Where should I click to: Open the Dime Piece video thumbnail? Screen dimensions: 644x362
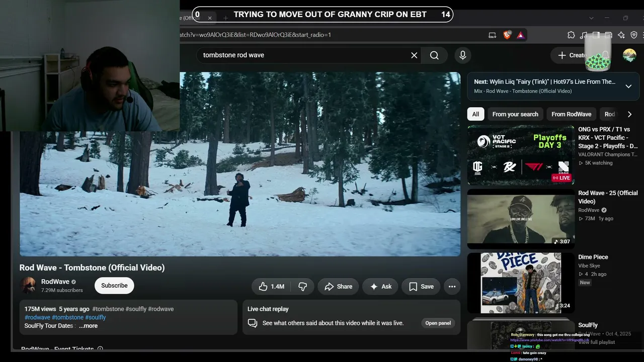coord(521,283)
